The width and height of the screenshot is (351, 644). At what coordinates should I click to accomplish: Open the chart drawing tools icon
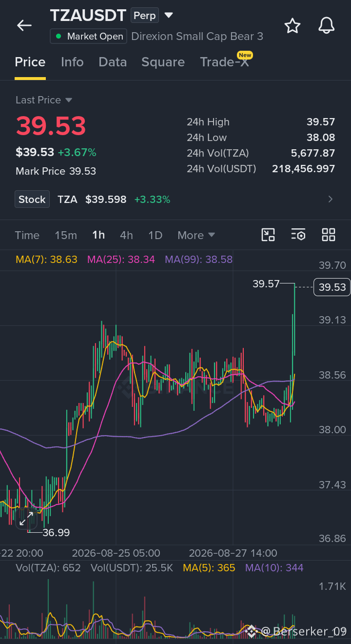(268, 235)
